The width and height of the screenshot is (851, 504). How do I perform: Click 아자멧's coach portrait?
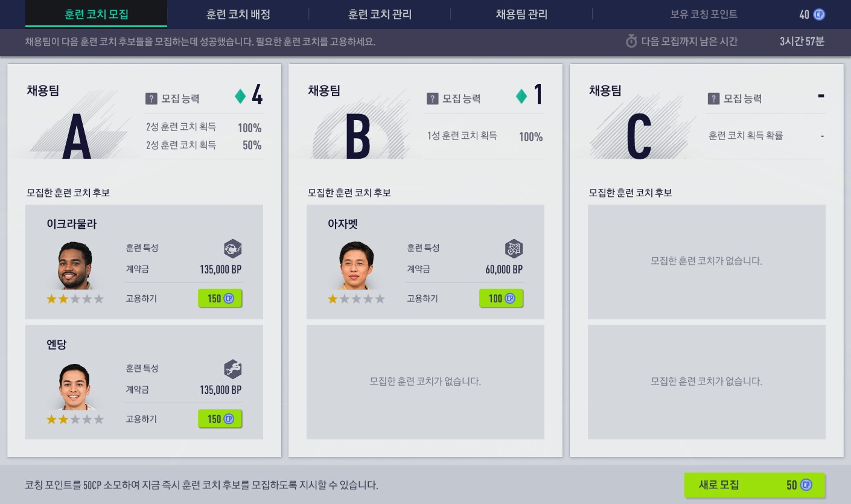pos(356,266)
